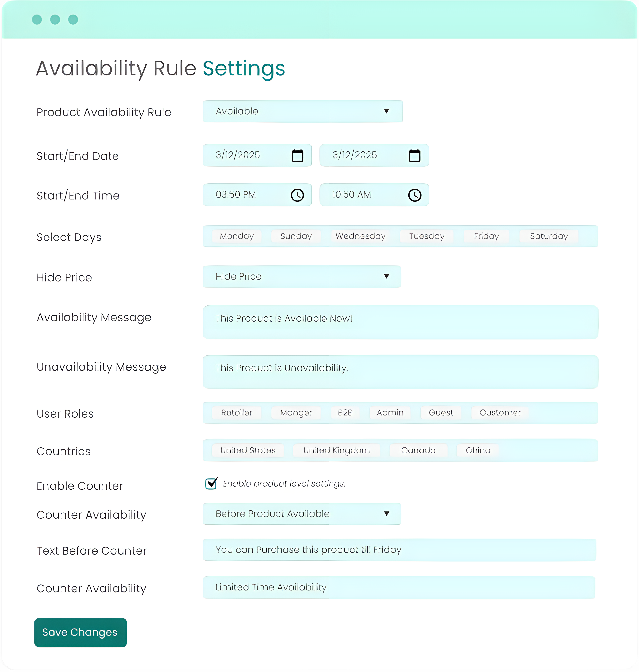Open the clock picker for the end time
The image size is (639, 672).
[x=415, y=195]
